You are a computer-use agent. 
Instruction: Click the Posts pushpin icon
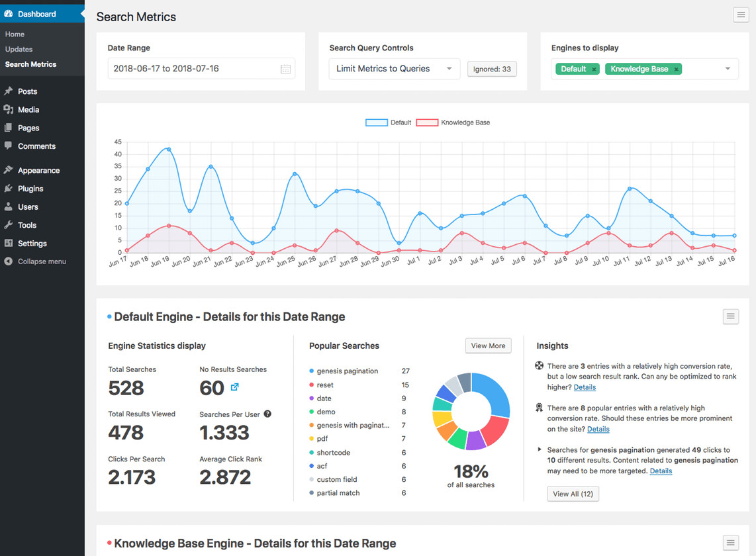click(8, 91)
